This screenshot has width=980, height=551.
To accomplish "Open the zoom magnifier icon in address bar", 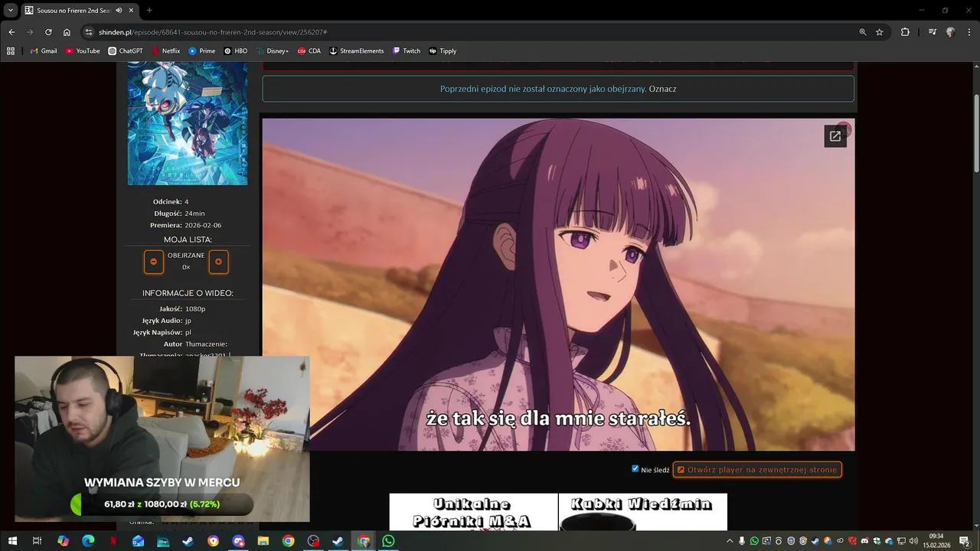I will tap(863, 32).
